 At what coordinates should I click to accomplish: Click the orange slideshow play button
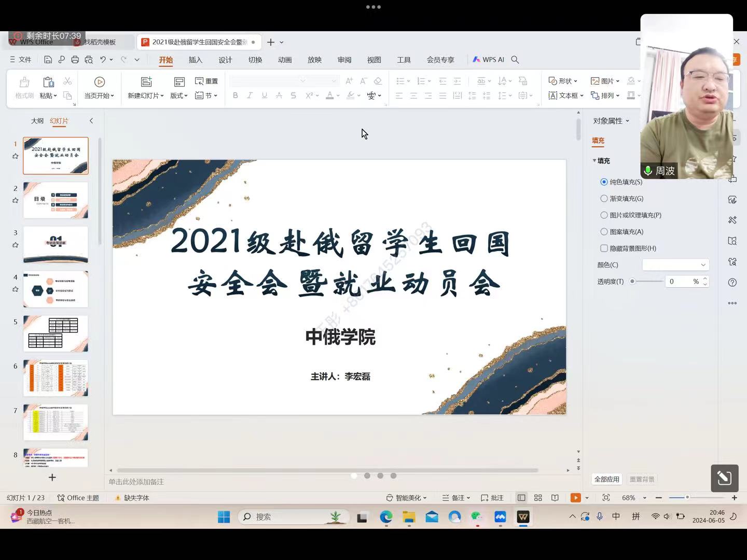(x=575, y=498)
